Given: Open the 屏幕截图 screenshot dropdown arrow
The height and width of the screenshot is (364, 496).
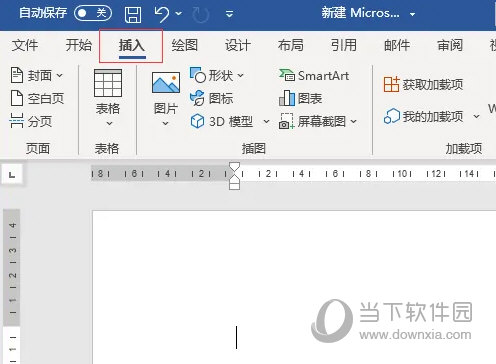Looking at the screenshot, I should [354, 121].
